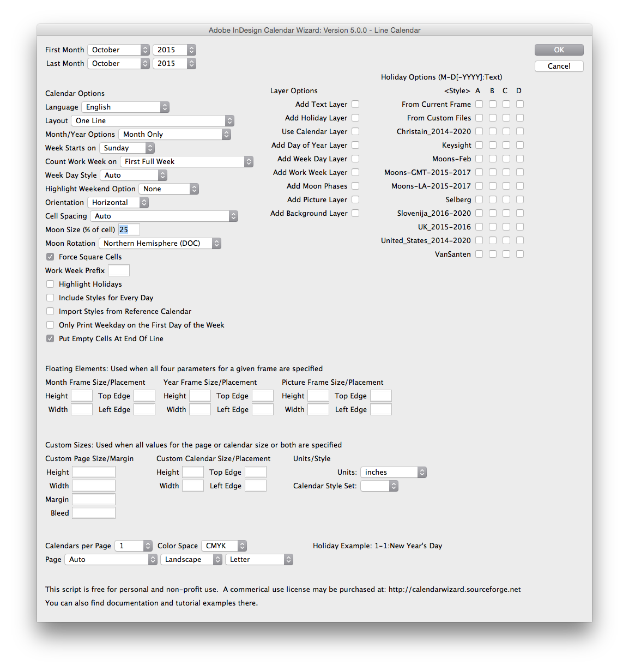The image size is (629, 672).
Task: Check style A for From Current Frame
Action: [479, 104]
